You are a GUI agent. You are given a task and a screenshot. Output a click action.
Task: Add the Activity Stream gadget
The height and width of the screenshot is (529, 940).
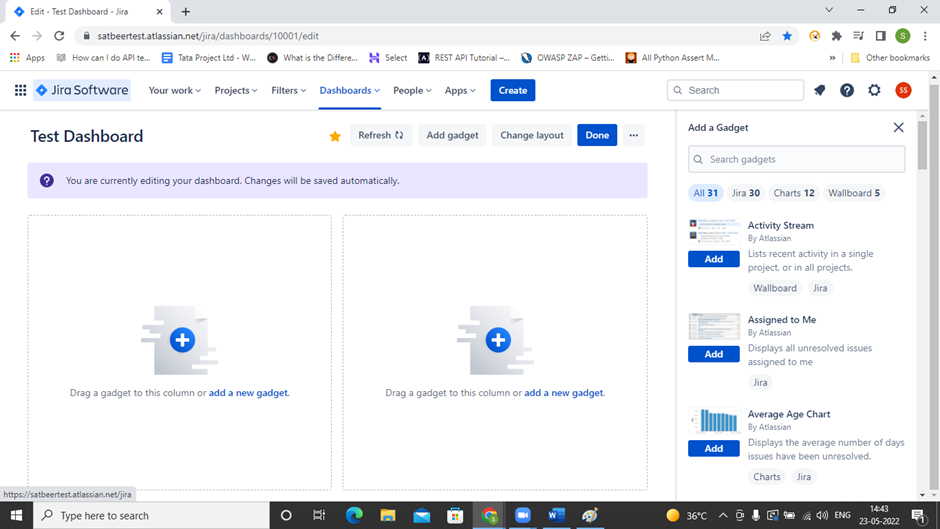(x=713, y=259)
